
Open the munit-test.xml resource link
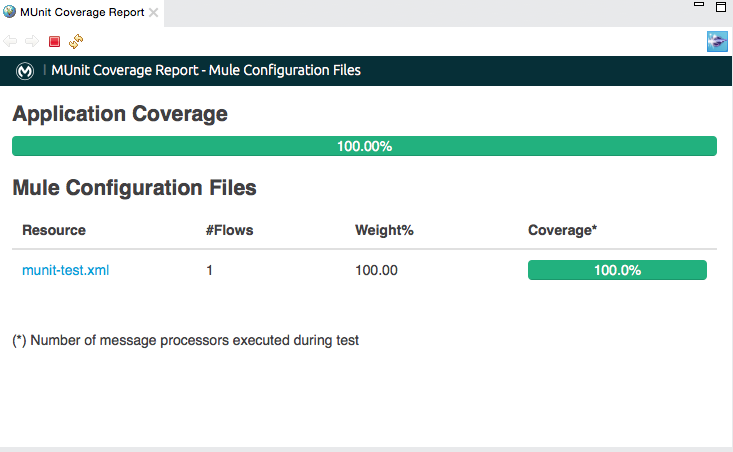coord(65,270)
